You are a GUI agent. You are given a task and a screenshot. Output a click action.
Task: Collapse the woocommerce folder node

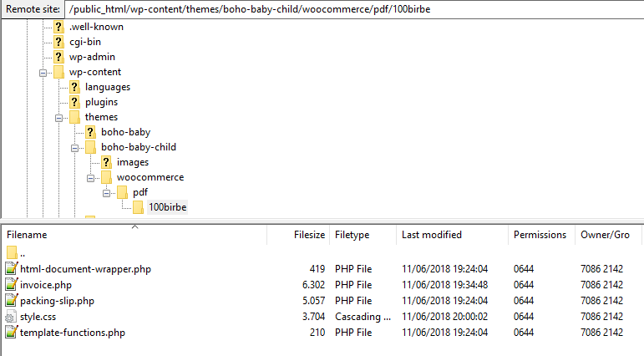pyautogui.click(x=90, y=178)
